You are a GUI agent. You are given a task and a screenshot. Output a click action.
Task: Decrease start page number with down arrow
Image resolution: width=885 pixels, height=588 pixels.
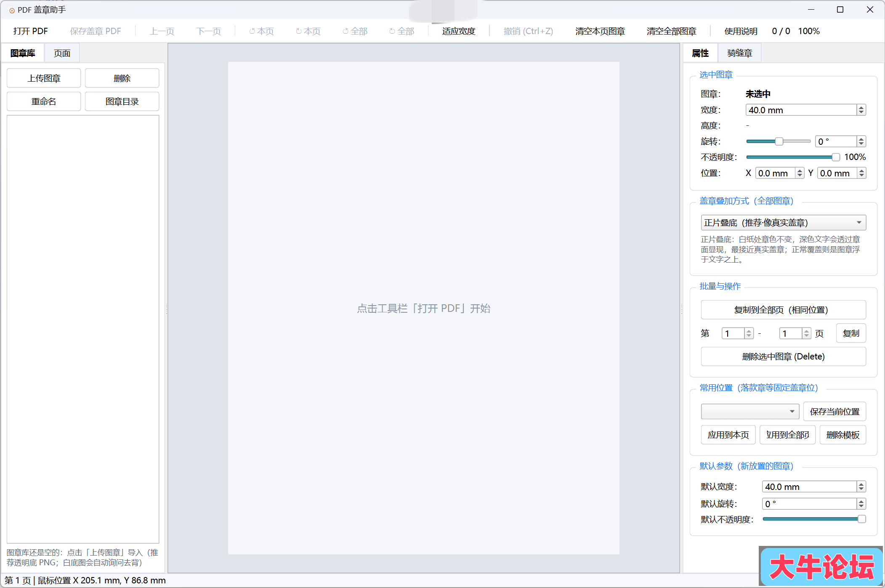click(x=749, y=336)
